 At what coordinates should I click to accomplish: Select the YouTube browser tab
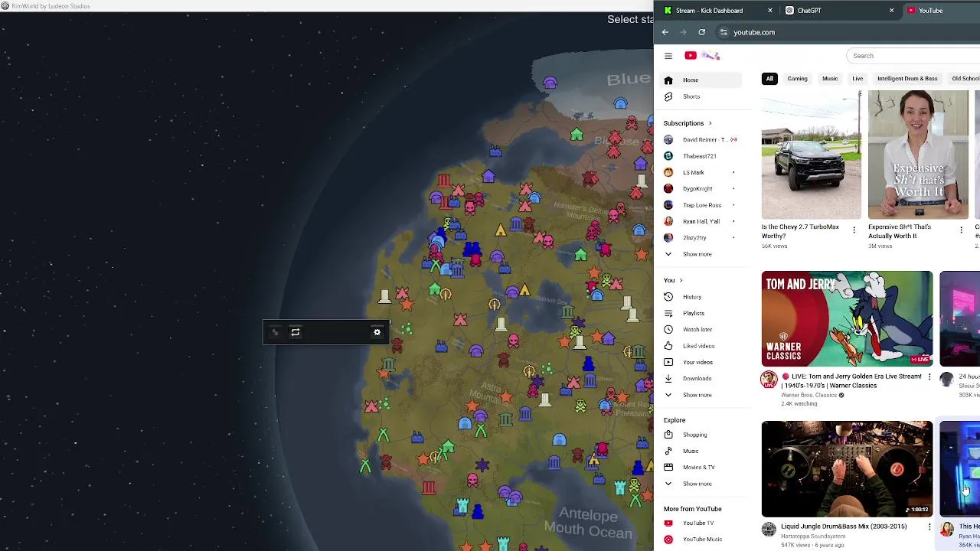tap(931, 11)
